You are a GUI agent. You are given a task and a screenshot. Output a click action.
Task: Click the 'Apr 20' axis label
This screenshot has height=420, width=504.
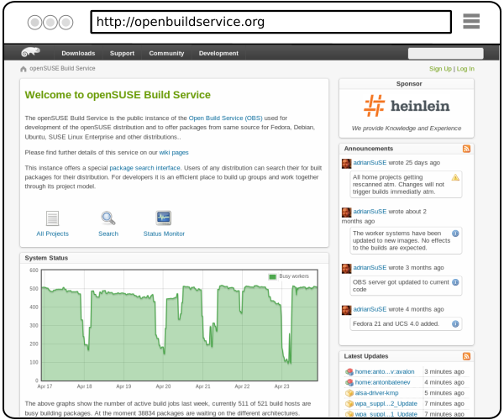tap(163, 386)
